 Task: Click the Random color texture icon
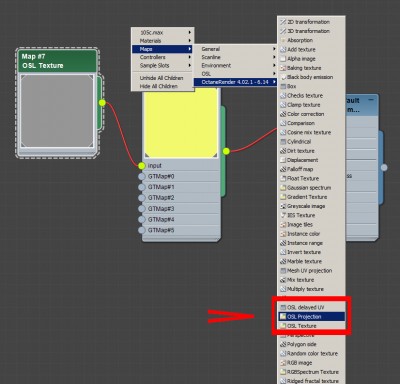tap(283, 353)
